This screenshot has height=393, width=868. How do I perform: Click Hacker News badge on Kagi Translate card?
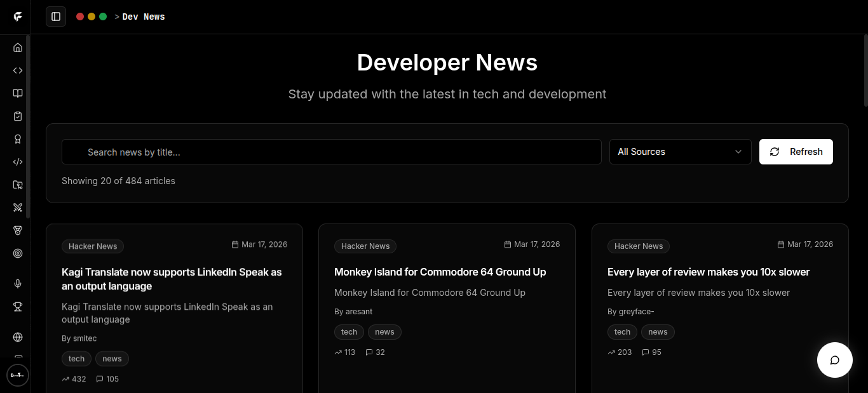pos(93,246)
